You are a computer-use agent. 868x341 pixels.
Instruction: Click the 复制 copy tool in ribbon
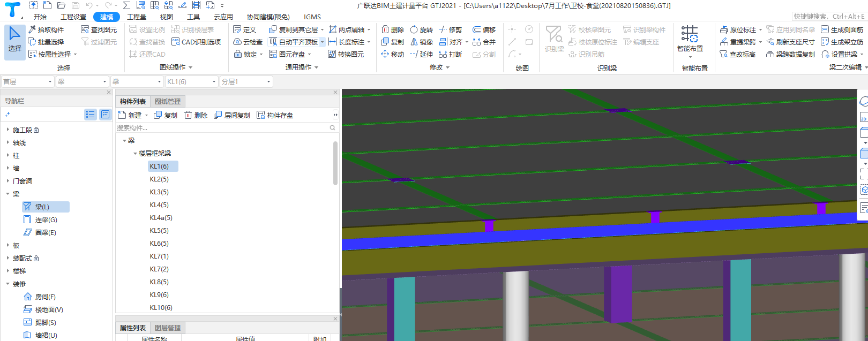pos(393,42)
